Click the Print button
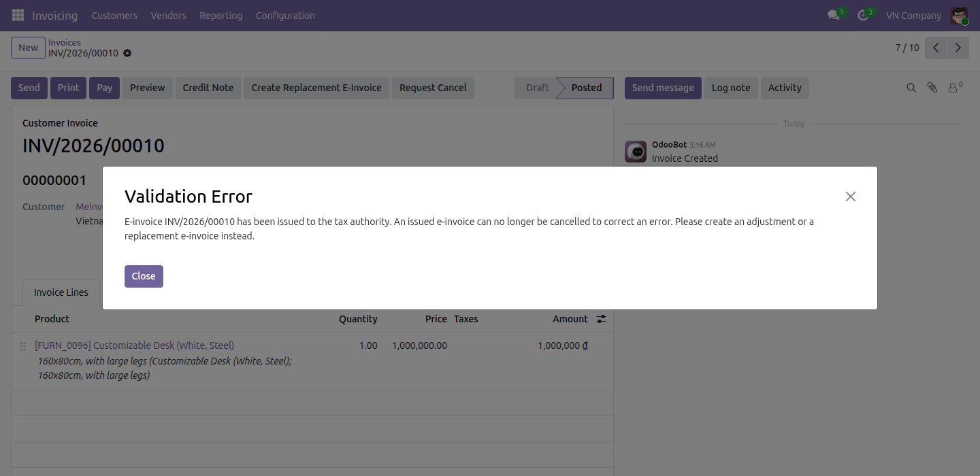Screen dimensions: 980x476 (68, 88)
